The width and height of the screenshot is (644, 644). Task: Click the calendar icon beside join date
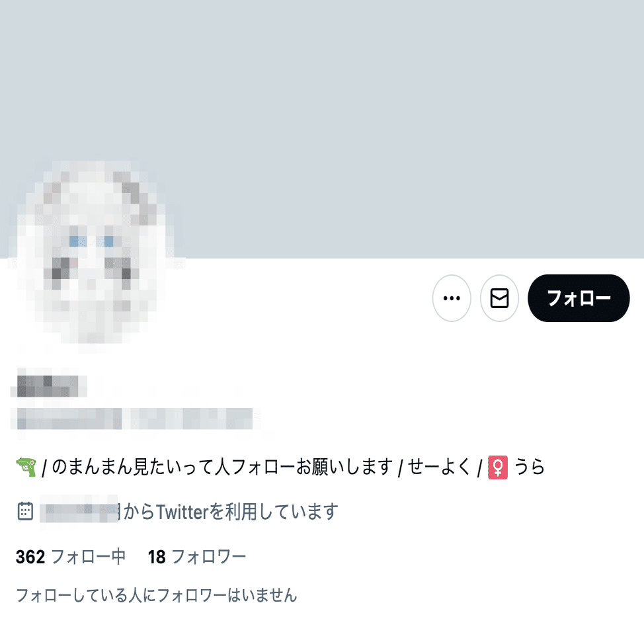(x=26, y=511)
